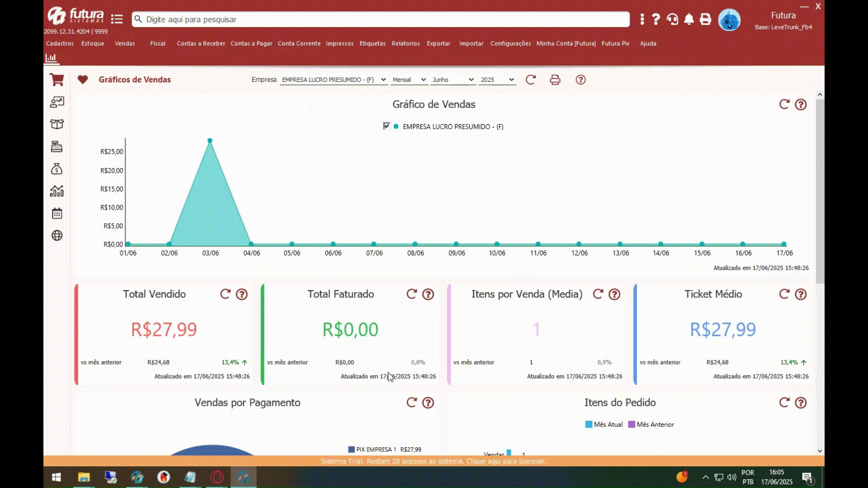Open the Configurações menu
This screenshot has width=868, height=488.
(510, 43)
